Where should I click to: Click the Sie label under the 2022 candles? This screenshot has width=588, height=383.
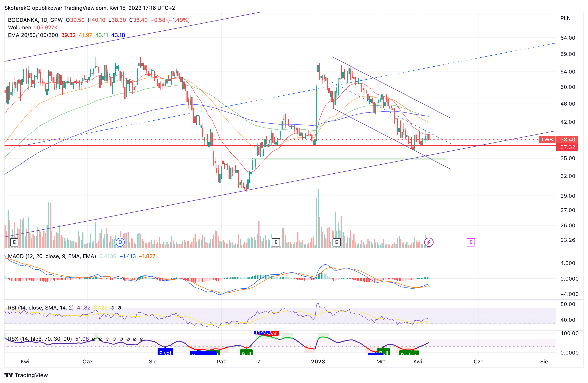click(153, 361)
